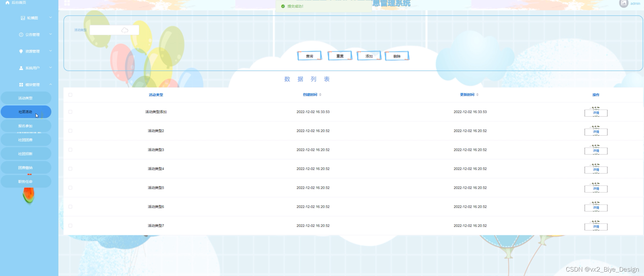The width and height of the screenshot is (644, 276).
Task: Click update time in 活动类型添加 row
Action: click(470, 112)
